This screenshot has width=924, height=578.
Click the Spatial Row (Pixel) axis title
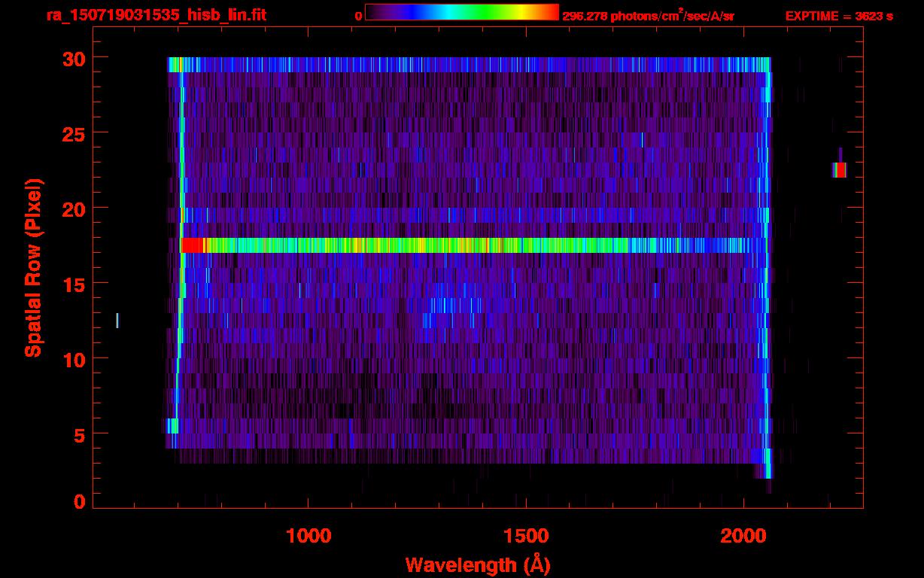(32, 268)
